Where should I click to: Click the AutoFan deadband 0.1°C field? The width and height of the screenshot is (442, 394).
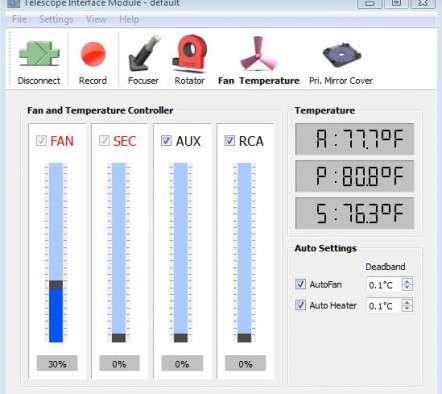point(384,285)
